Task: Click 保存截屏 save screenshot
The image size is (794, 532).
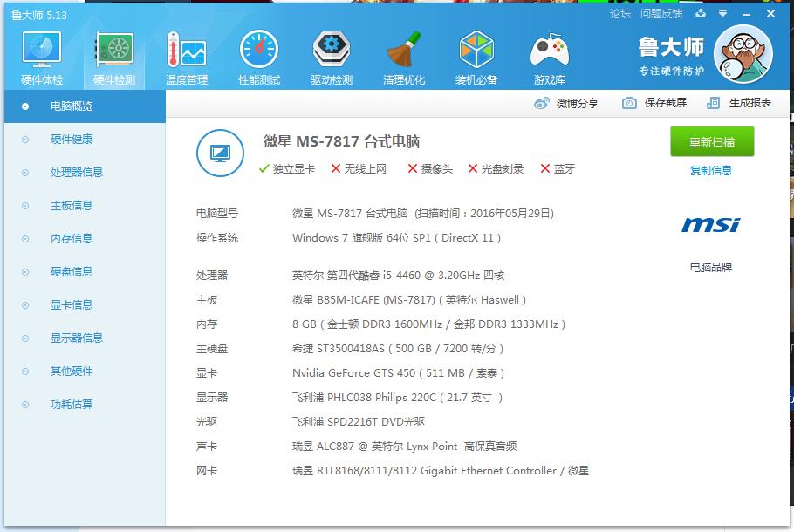Action: 666,103
